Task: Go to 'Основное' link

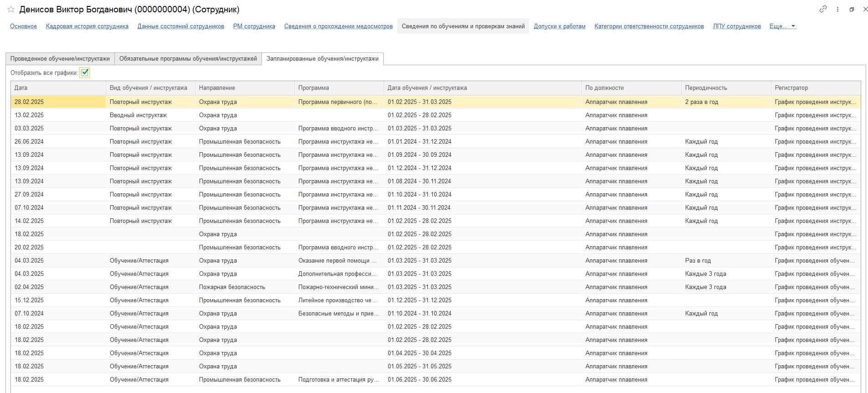Action: tap(23, 26)
